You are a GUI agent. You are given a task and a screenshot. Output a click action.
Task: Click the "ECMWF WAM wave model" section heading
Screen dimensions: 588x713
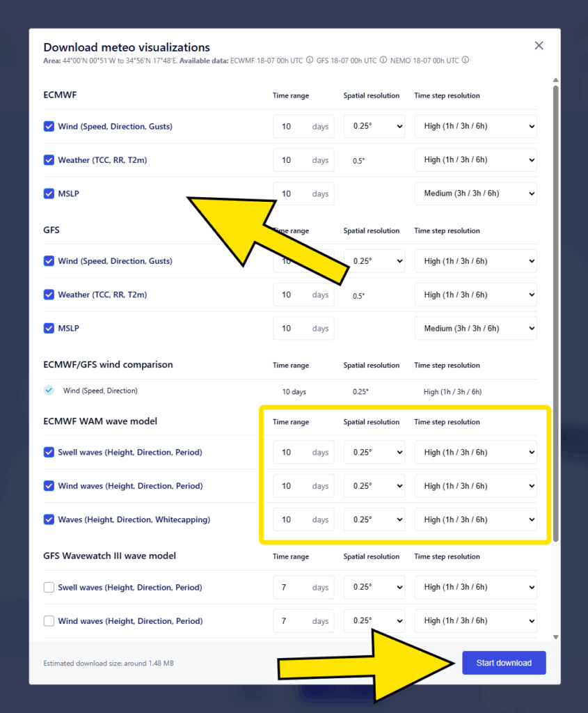coord(100,421)
